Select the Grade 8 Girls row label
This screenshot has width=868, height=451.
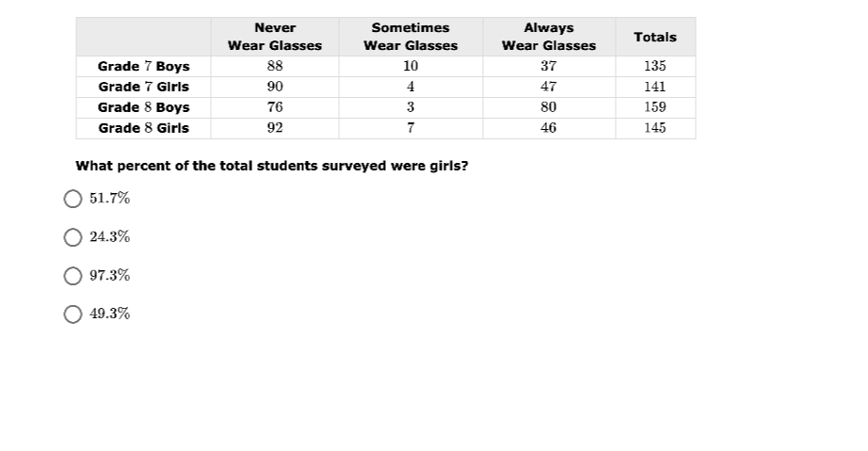[143, 128]
